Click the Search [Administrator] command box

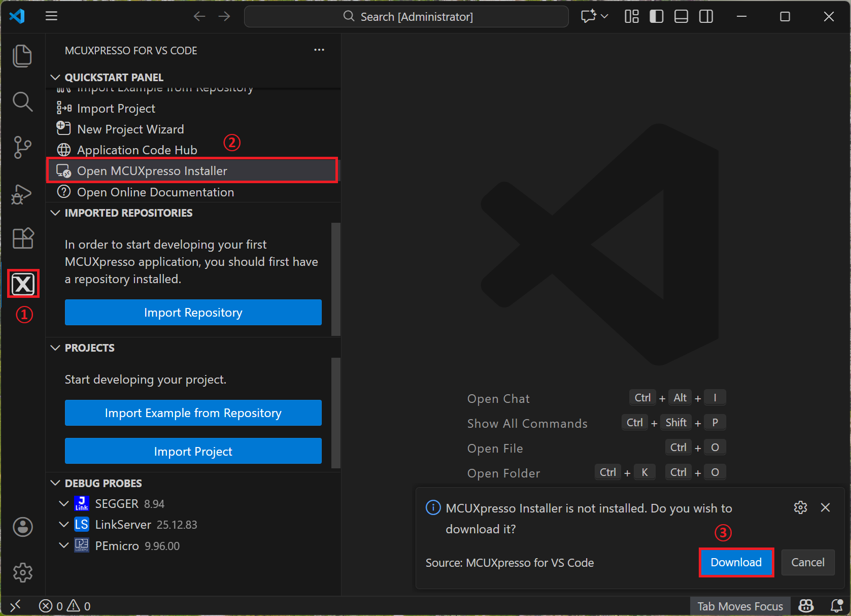click(406, 17)
